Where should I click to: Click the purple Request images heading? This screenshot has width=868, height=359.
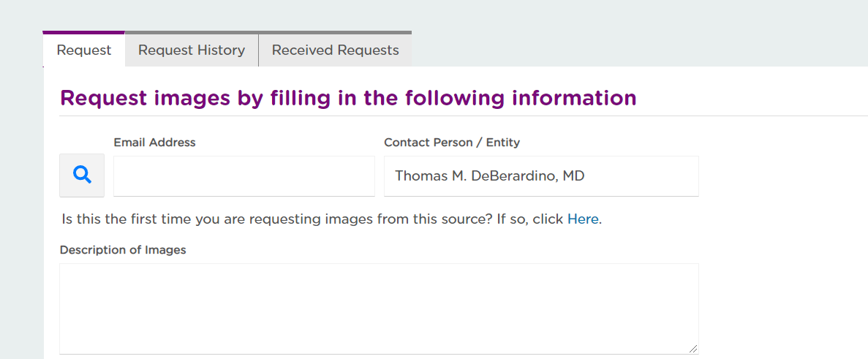point(348,98)
